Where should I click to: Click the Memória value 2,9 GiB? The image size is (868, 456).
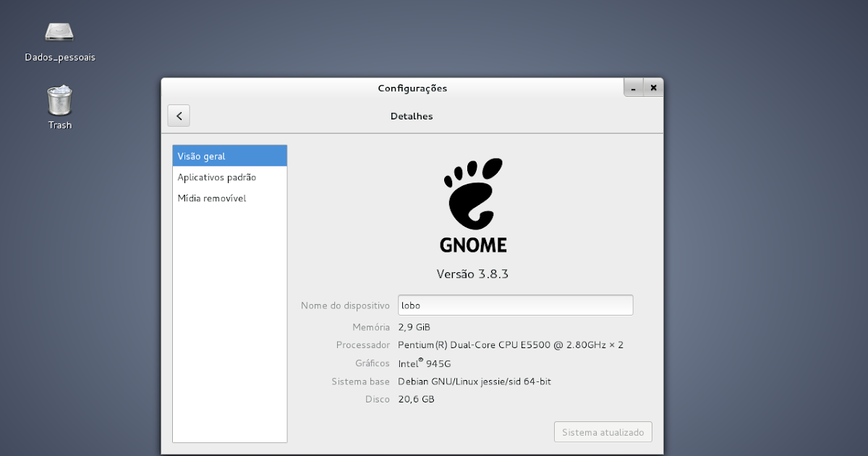click(414, 326)
